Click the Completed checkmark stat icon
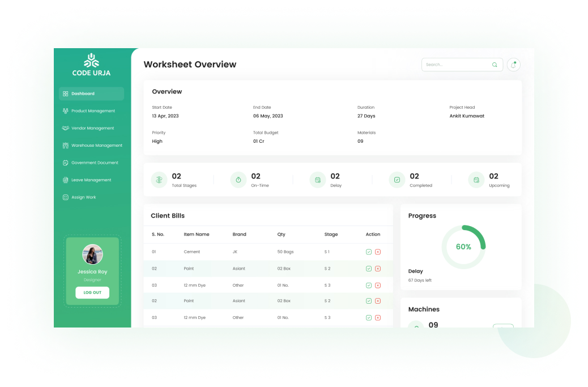 [x=397, y=180]
